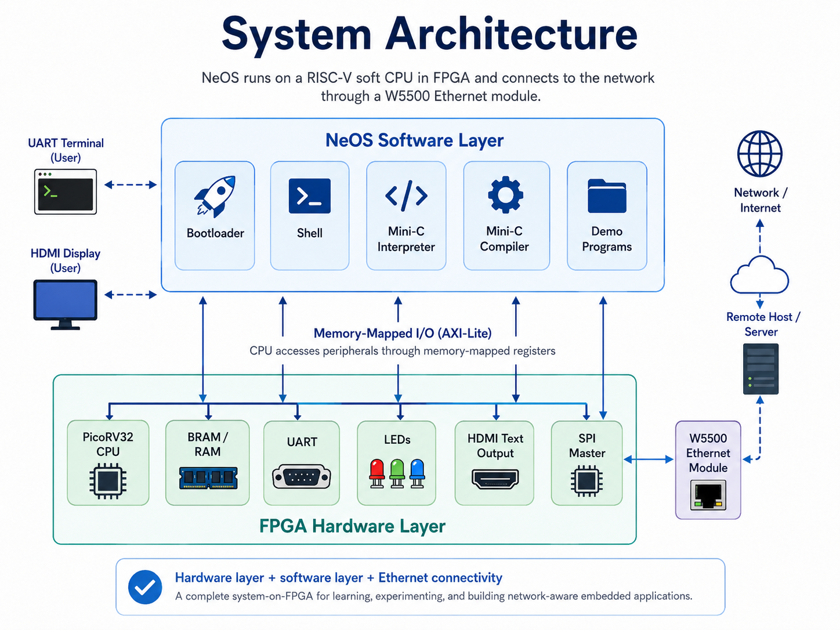Click the Network / Internet globe icon
The width and height of the screenshot is (840, 630).
760,154
